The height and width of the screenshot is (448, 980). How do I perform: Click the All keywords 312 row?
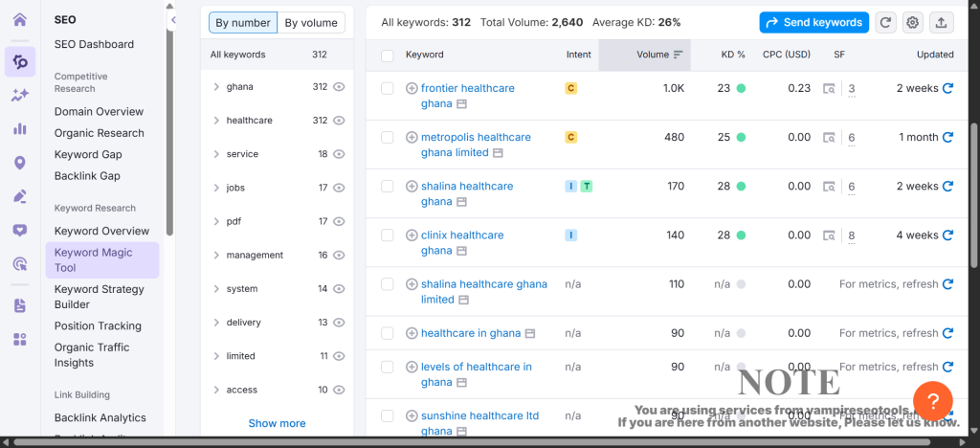pyautogui.click(x=277, y=55)
